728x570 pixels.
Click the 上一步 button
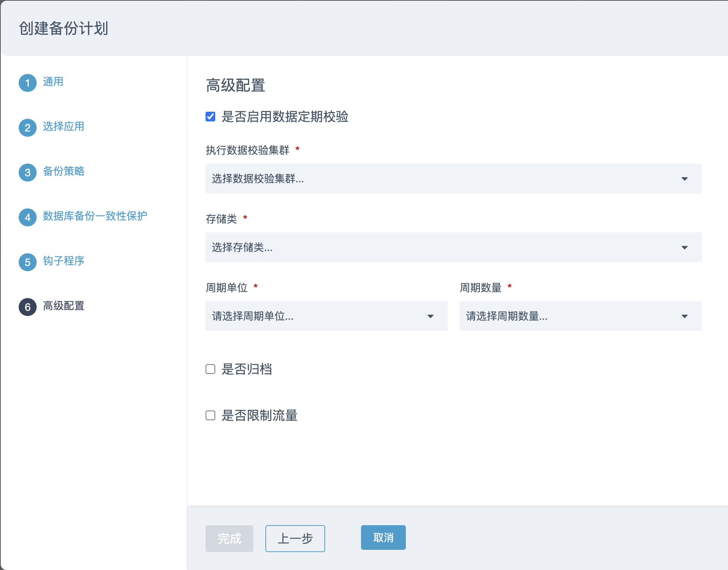[x=295, y=538]
